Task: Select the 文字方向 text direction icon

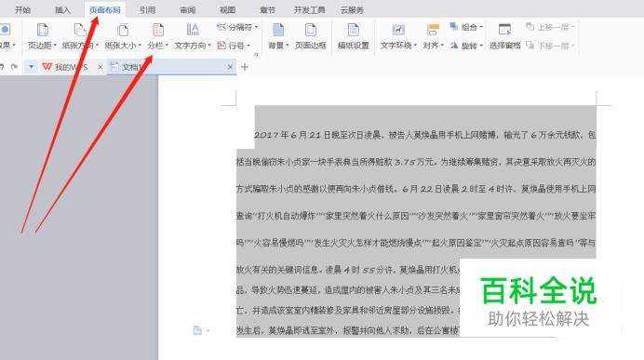Action: point(193,30)
